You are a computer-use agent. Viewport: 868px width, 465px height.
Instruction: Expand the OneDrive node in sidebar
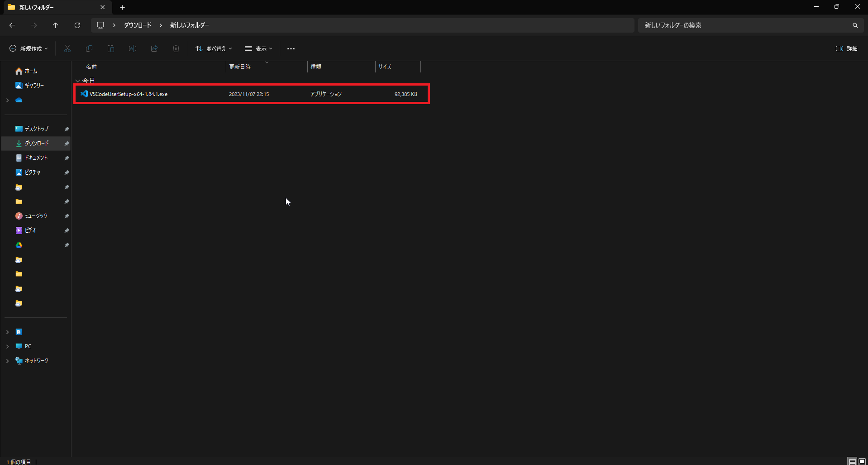click(7, 100)
